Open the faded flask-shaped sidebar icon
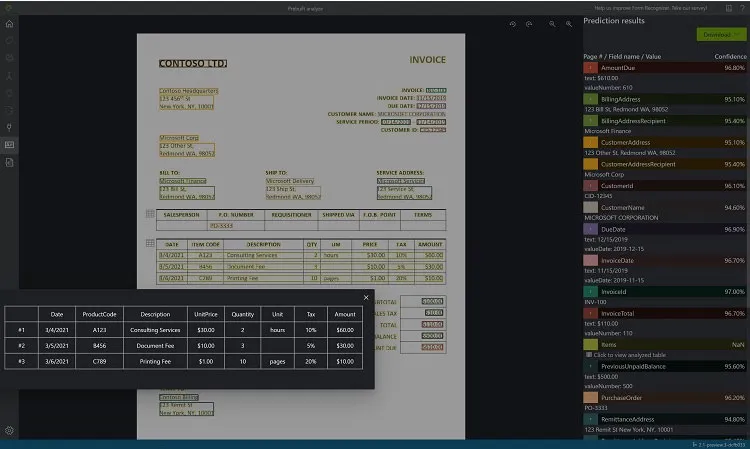 [10, 76]
